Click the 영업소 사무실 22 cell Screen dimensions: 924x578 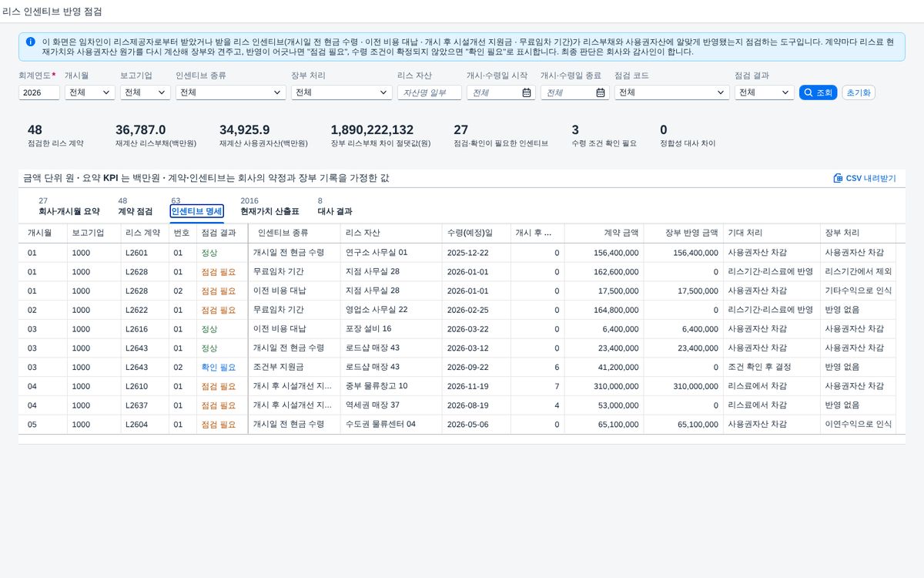391,310
